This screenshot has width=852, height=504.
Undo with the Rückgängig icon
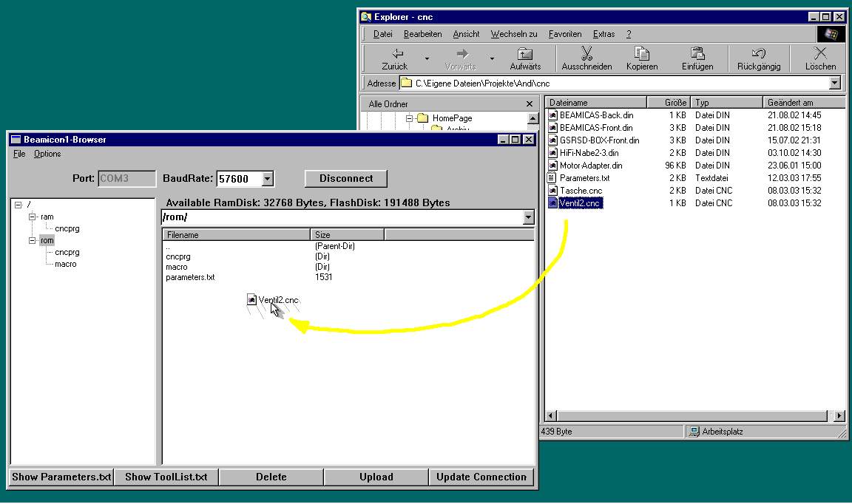pos(759,53)
